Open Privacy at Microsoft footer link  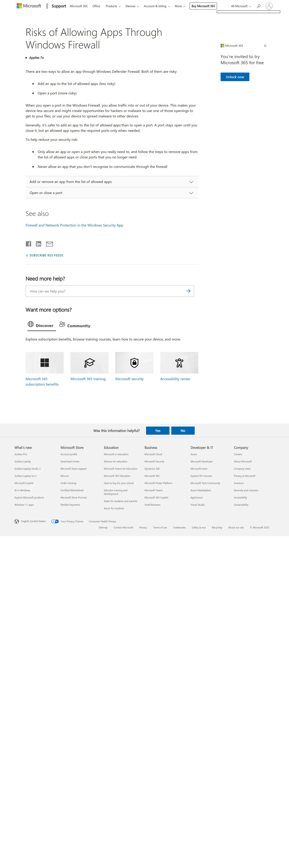(x=245, y=476)
